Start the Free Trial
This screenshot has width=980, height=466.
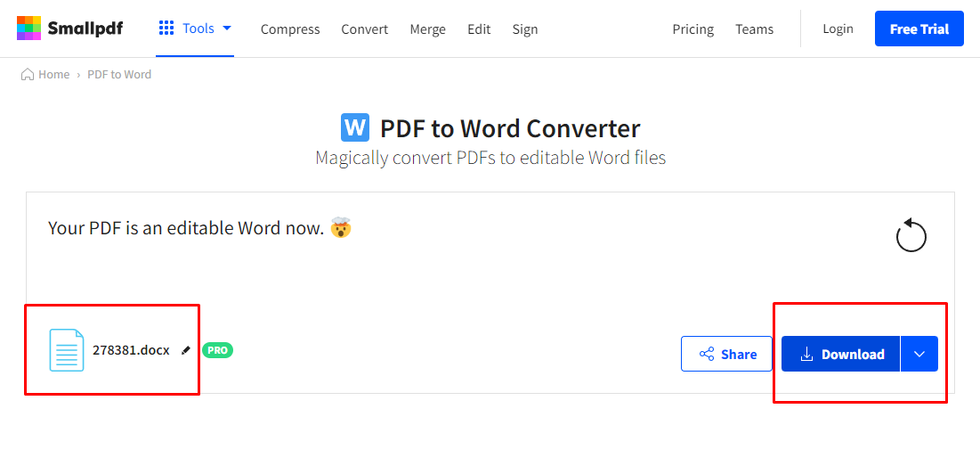tap(919, 29)
